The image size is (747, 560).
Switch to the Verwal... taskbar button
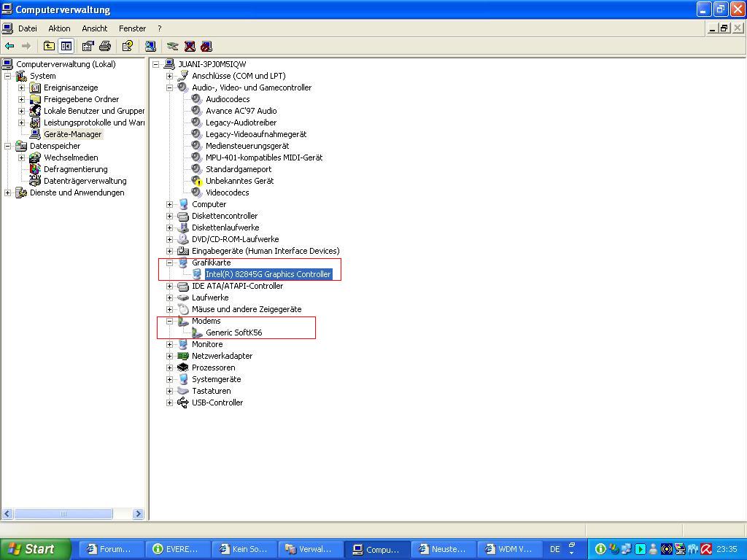tap(309, 549)
